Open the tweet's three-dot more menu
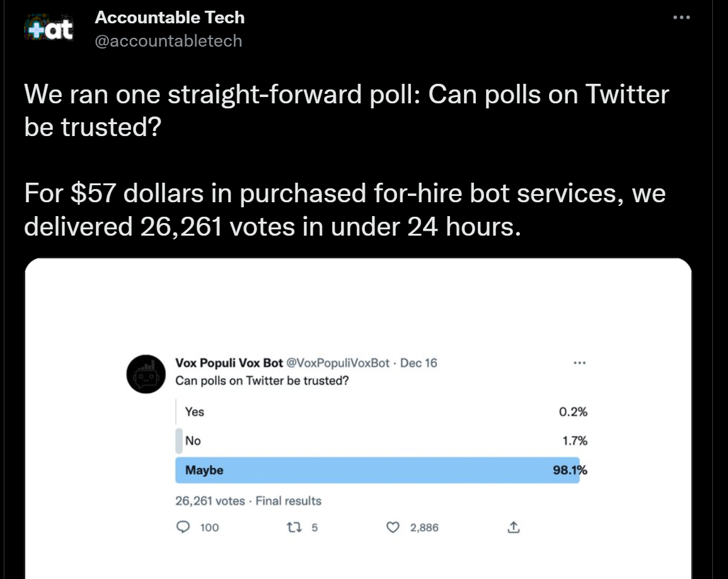The image size is (728, 579). click(x=681, y=18)
